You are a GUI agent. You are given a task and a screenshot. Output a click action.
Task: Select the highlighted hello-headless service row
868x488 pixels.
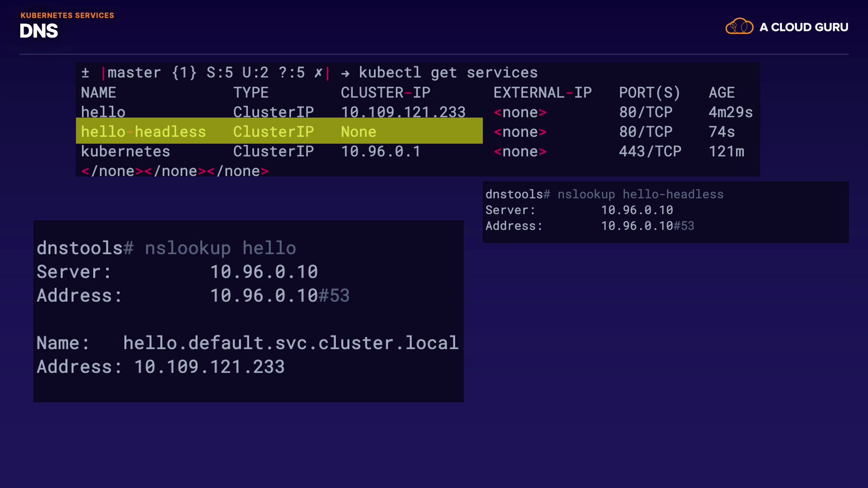[x=279, y=131]
